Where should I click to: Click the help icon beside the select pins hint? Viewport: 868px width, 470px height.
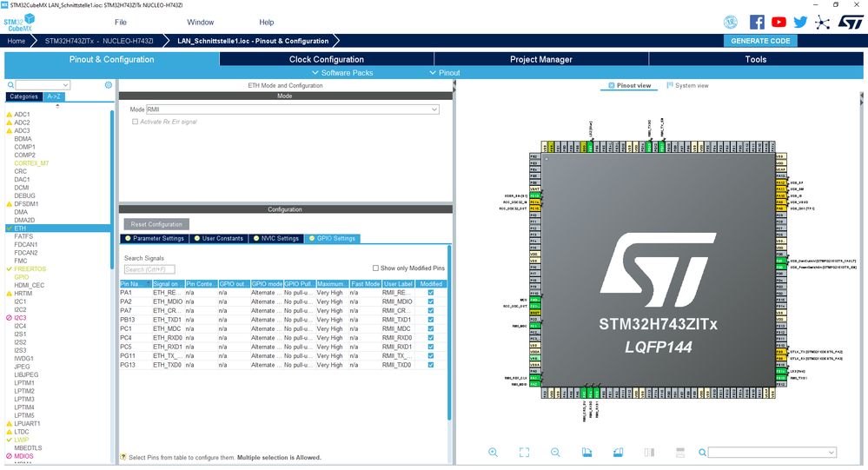[123, 457]
